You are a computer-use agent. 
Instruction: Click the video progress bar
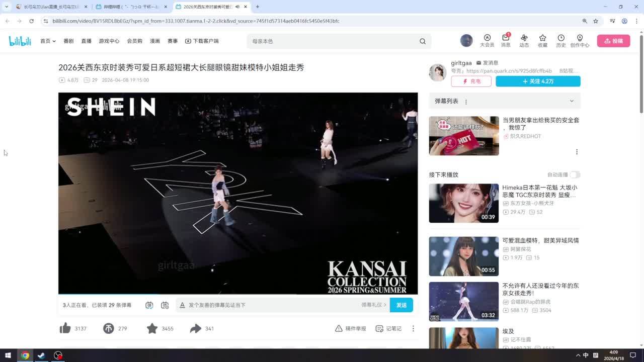tap(237, 294)
